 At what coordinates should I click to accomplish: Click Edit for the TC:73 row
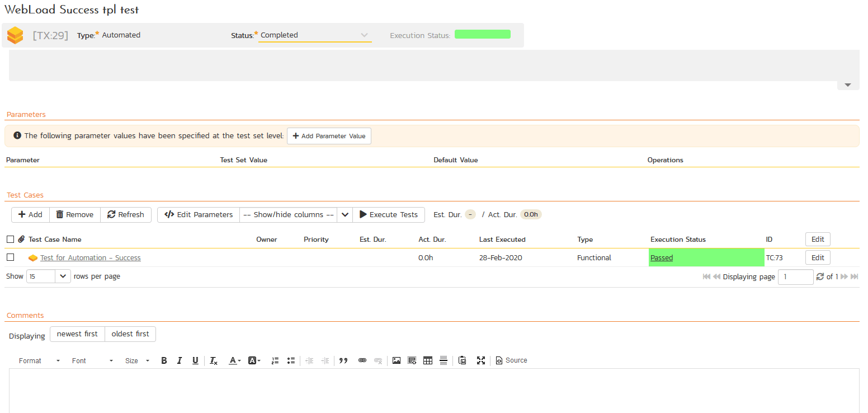[x=818, y=258]
